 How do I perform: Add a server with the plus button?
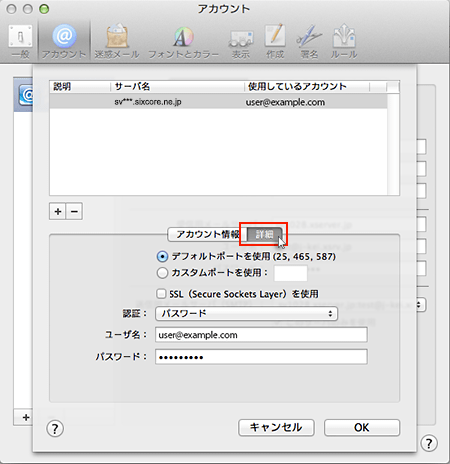coord(58,211)
